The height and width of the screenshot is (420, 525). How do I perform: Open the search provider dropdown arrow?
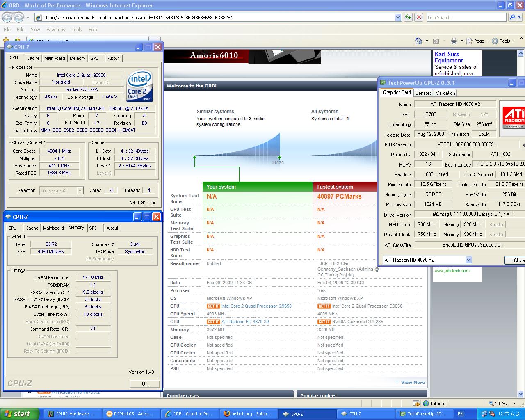(x=520, y=17)
